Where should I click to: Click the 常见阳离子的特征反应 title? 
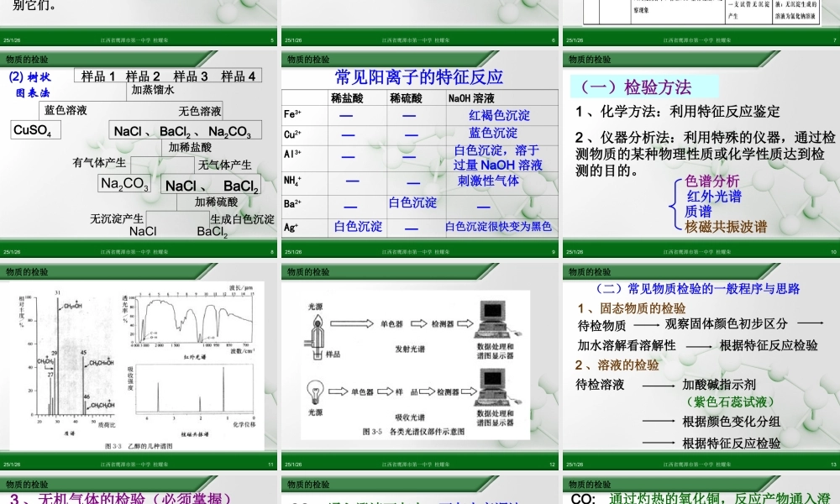[x=418, y=76]
